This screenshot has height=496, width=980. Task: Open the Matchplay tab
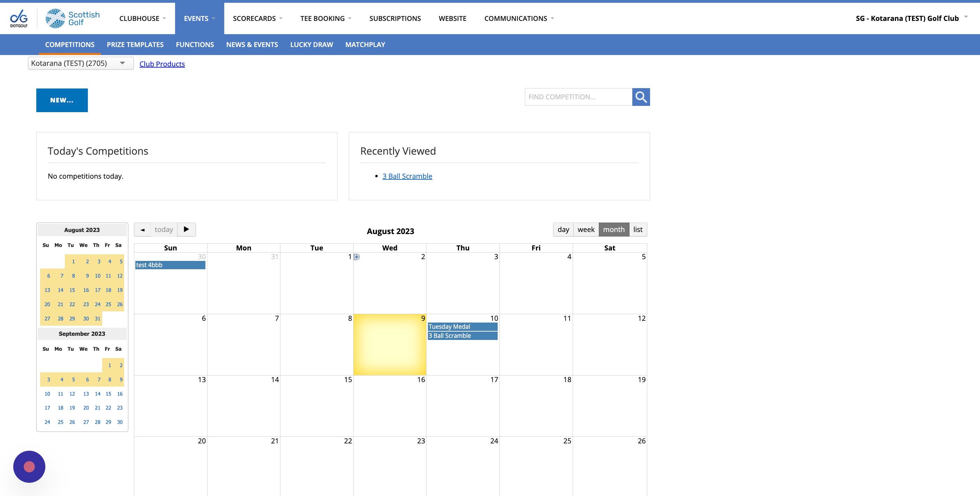click(365, 45)
